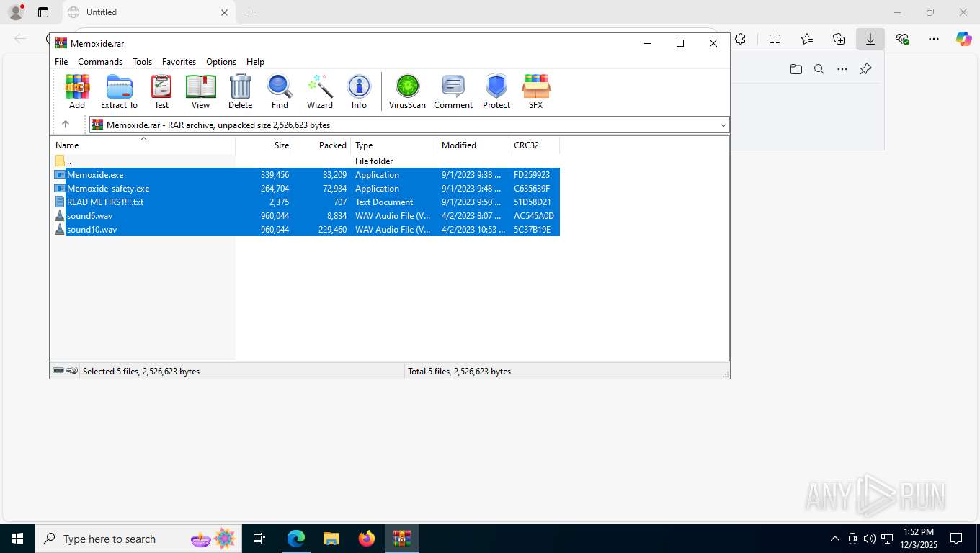Show archive Info
This screenshot has width=980, height=553.
(x=359, y=91)
